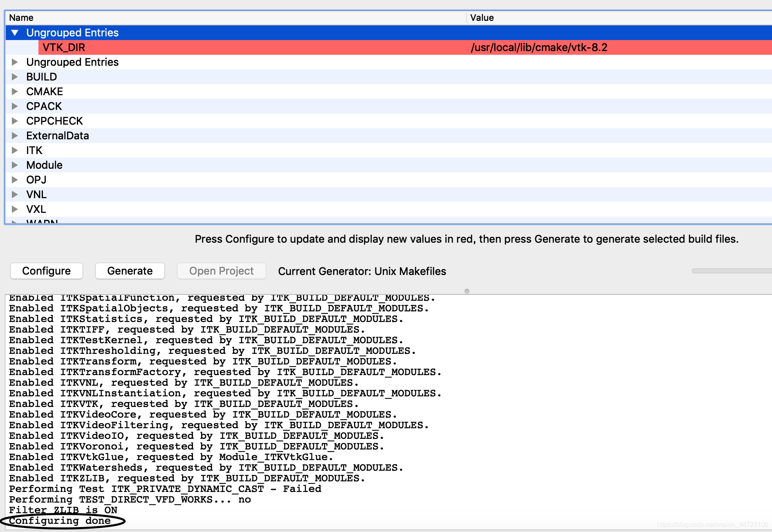The height and width of the screenshot is (532, 772).
Task: Select the OPJ group label
Action: 36,180
